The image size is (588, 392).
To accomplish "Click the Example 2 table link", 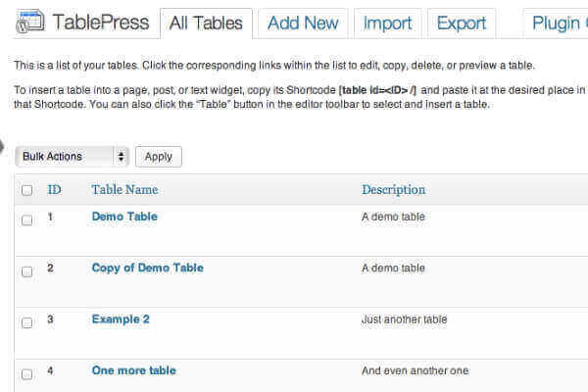I will click(x=121, y=318).
